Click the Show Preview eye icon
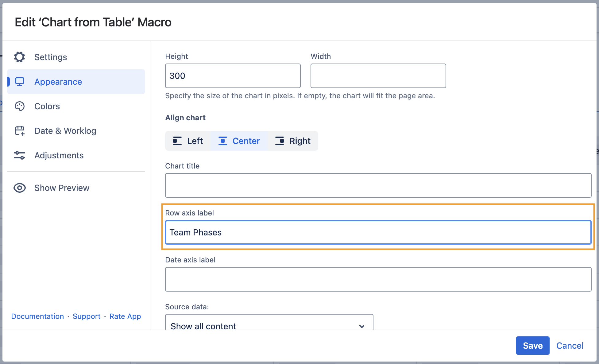 coord(20,188)
